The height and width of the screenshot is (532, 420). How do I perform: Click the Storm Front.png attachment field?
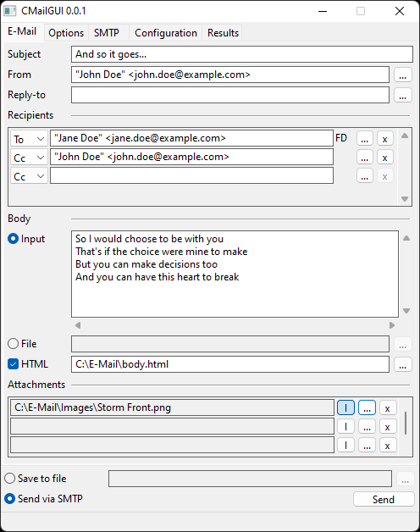click(x=173, y=407)
